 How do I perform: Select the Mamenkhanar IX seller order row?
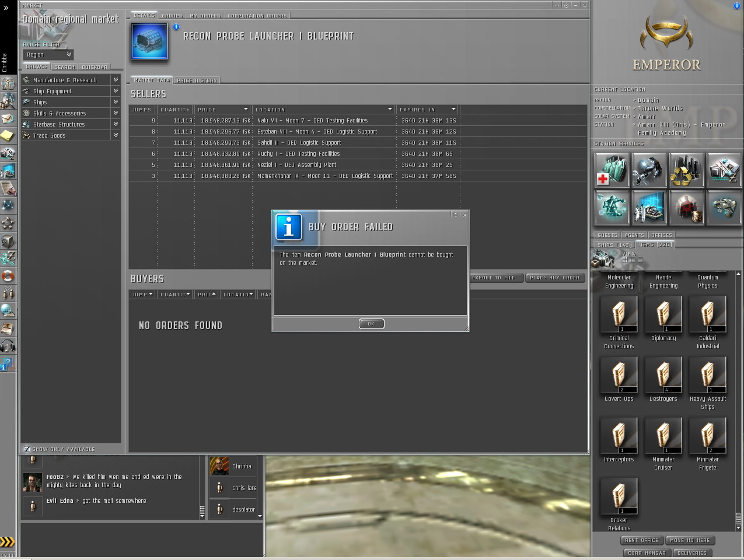tap(358, 176)
